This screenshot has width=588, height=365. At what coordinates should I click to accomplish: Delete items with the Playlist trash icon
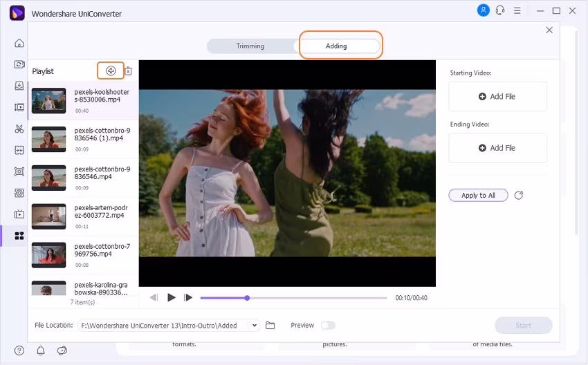point(128,71)
